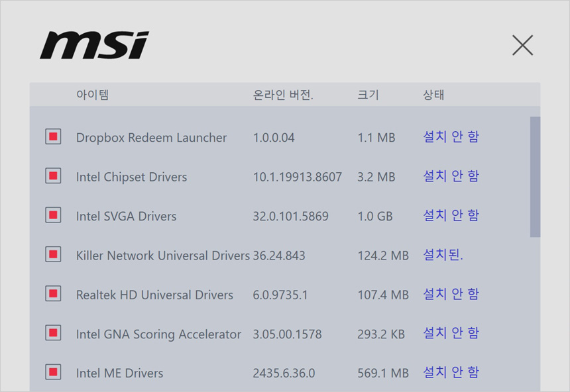Toggle Intel GNA Scoring Accelerator checkbox
The height and width of the screenshot is (392, 570).
53,333
